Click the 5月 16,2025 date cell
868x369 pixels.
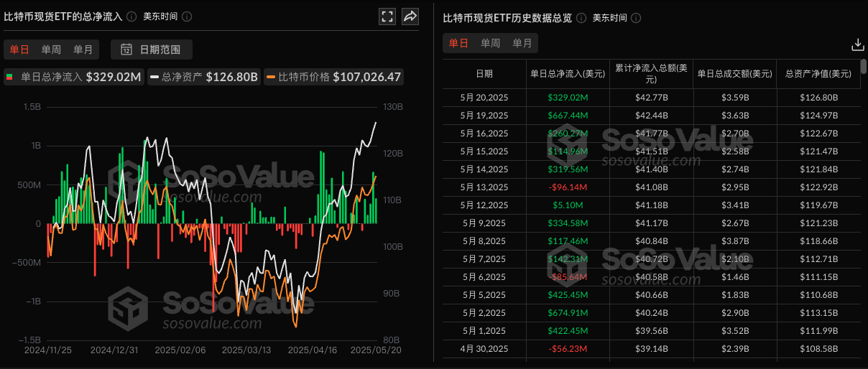[484, 133]
